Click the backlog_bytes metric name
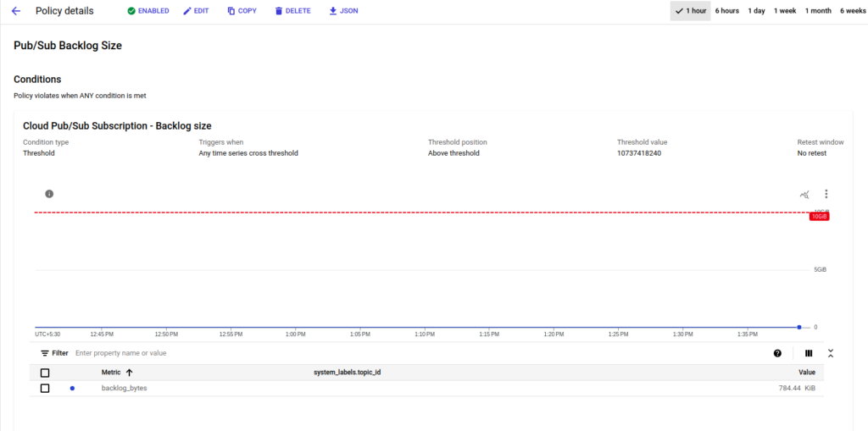 (x=124, y=389)
